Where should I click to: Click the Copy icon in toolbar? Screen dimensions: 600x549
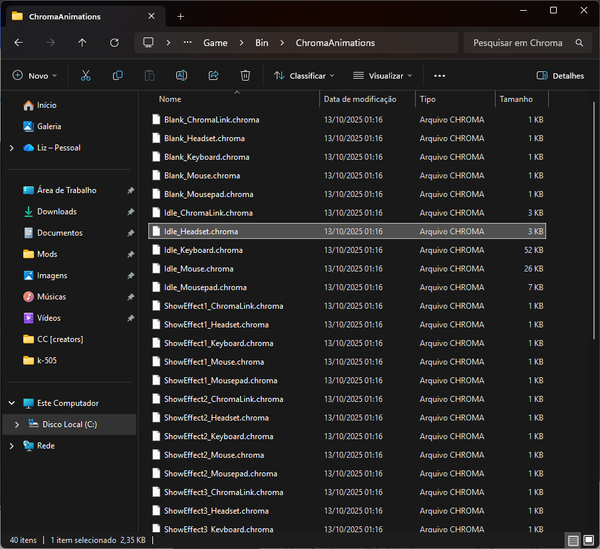[x=118, y=75]
